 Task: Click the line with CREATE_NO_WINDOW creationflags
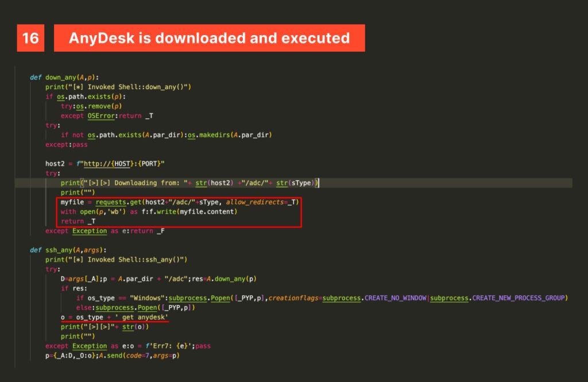(x=322, y=298)
